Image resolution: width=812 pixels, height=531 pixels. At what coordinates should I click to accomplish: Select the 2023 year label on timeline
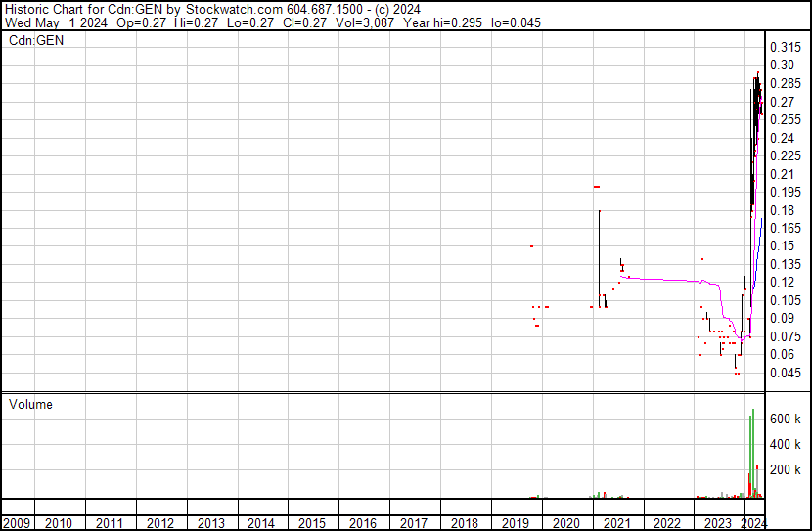point(718,523)
